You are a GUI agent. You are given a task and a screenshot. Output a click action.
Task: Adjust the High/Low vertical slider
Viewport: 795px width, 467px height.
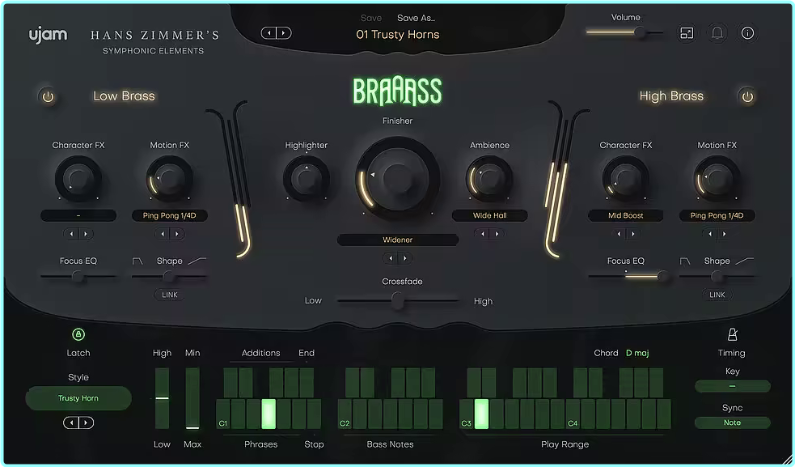click(x=162, y=399)
